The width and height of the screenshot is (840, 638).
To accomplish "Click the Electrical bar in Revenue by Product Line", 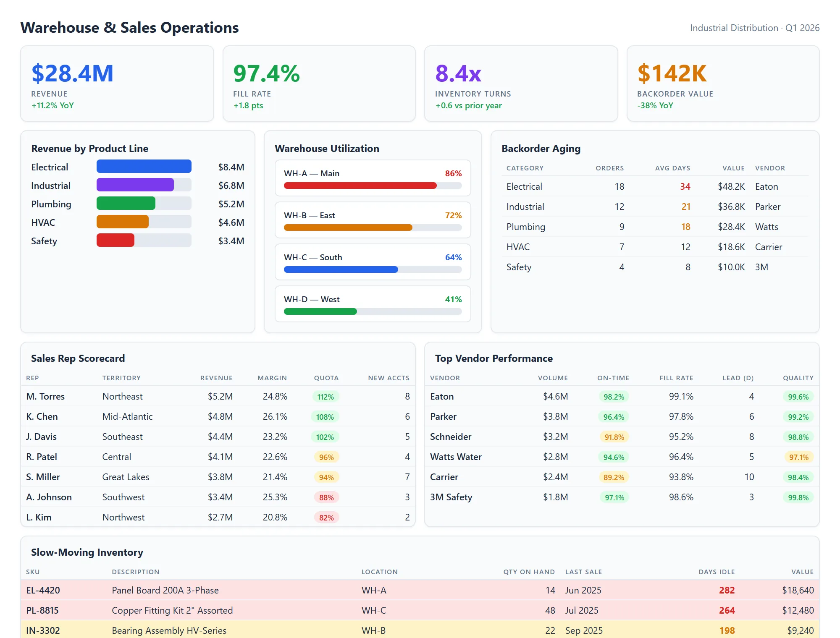I will point(144,167).
